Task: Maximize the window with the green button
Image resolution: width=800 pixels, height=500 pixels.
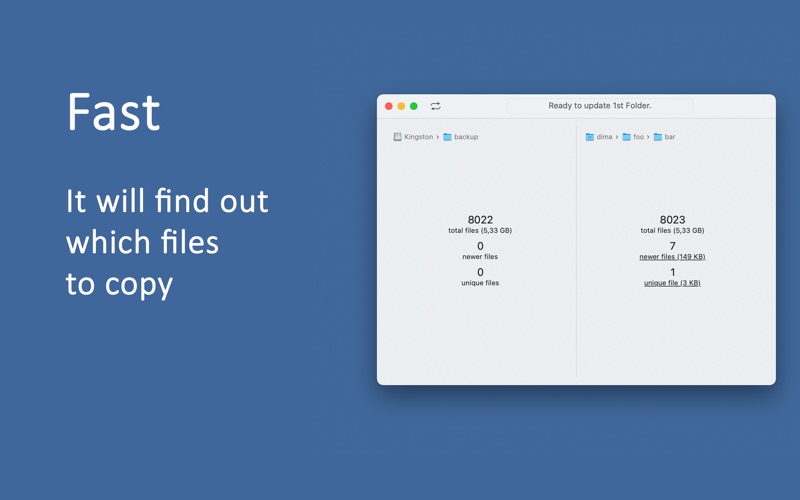Action: [414, 106]
